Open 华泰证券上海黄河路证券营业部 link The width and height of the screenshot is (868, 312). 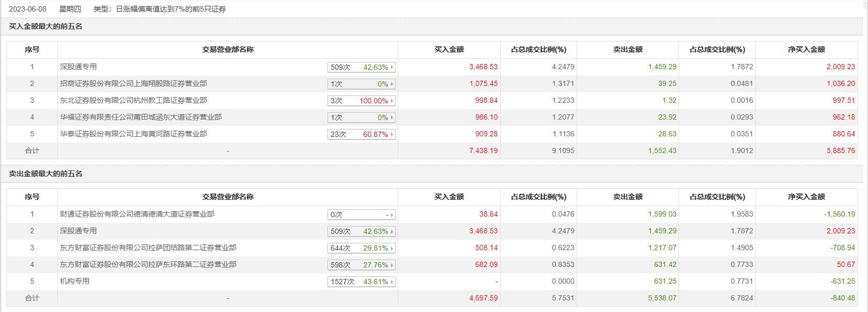tap(133, 134)
